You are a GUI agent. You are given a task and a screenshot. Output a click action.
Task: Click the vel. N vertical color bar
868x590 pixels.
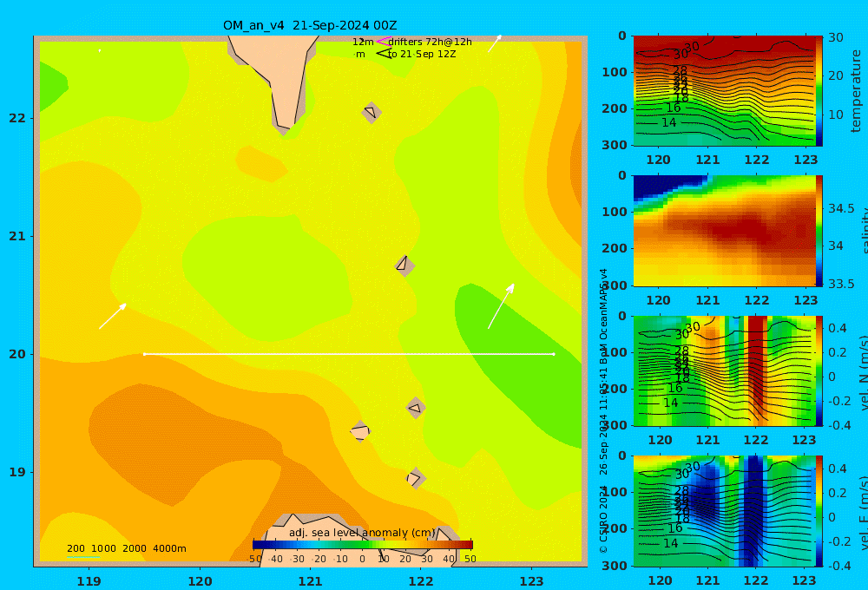coord(819,370)
